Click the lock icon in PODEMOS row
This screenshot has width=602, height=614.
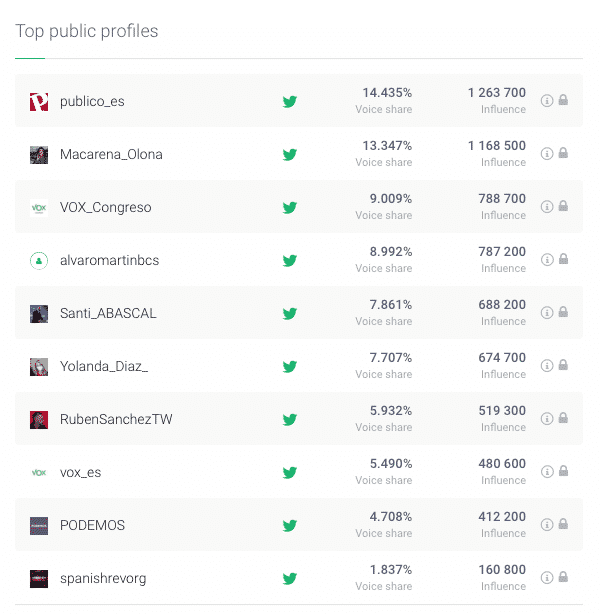(563, 524)
